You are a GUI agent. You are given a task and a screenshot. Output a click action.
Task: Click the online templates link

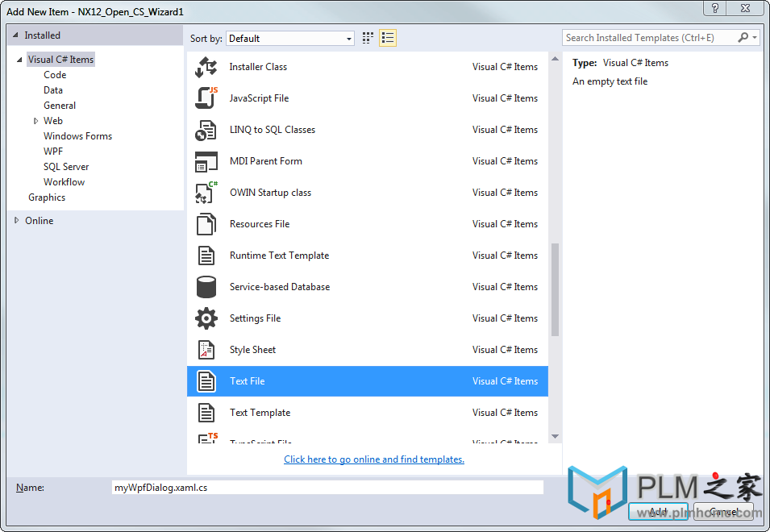point(373,459)
